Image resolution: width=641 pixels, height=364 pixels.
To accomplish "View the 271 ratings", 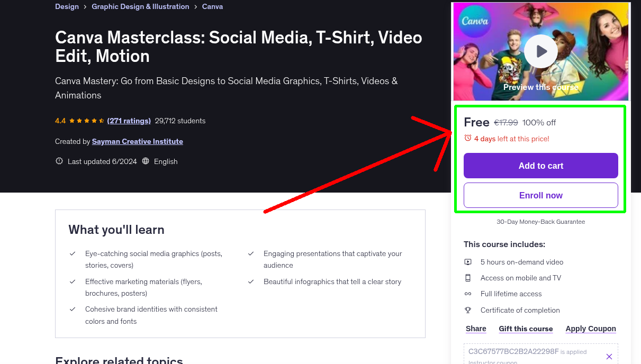I will point(129,121).
